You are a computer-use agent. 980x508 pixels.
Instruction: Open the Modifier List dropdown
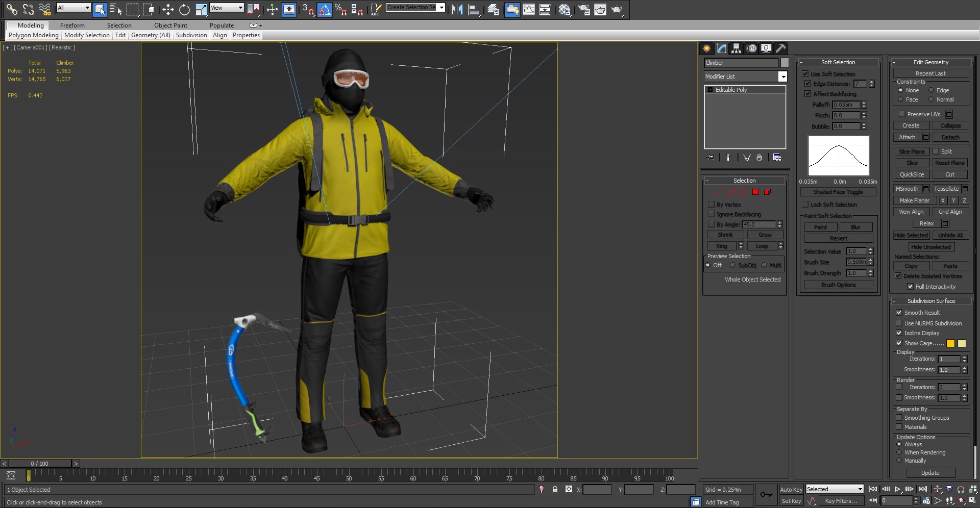782,77
